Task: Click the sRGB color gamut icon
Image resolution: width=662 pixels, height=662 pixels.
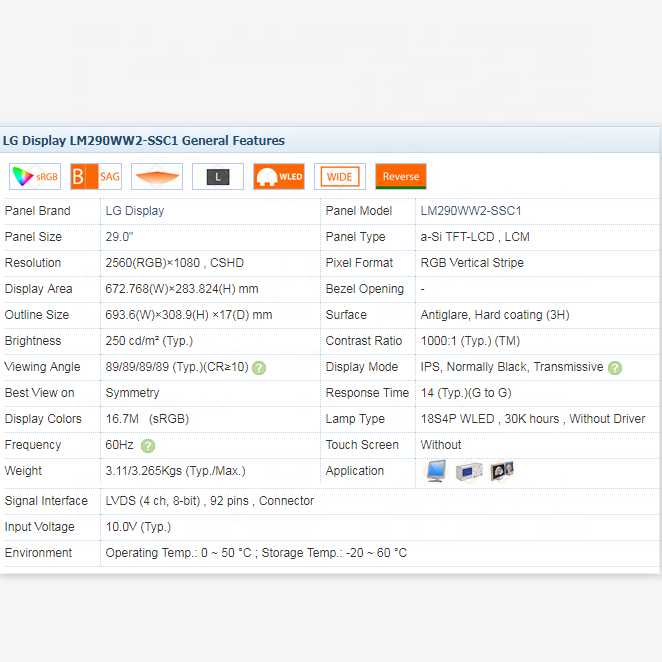Action: [35, 177]
